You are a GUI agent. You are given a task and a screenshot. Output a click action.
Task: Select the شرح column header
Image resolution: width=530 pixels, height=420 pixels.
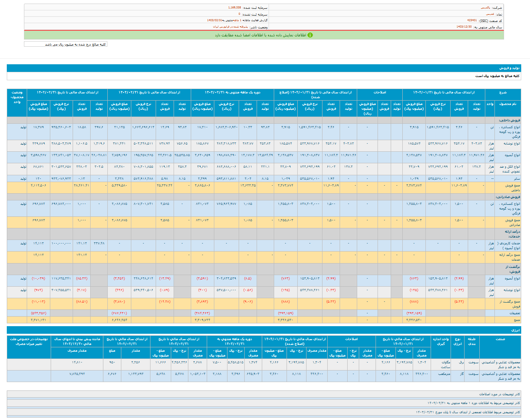[x=503, y=92]
